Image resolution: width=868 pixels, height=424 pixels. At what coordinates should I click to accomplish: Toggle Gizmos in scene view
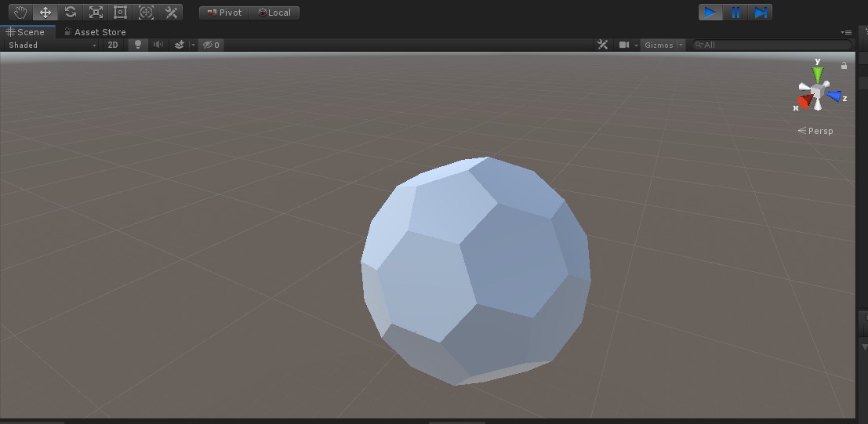(x=659, y=45)
